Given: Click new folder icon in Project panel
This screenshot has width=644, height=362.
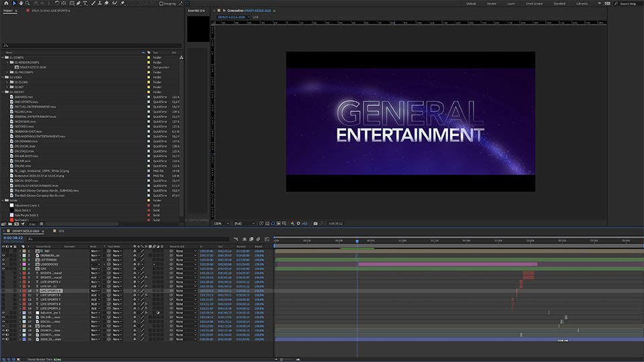Looking at the screenshot, I should (10, 224).
